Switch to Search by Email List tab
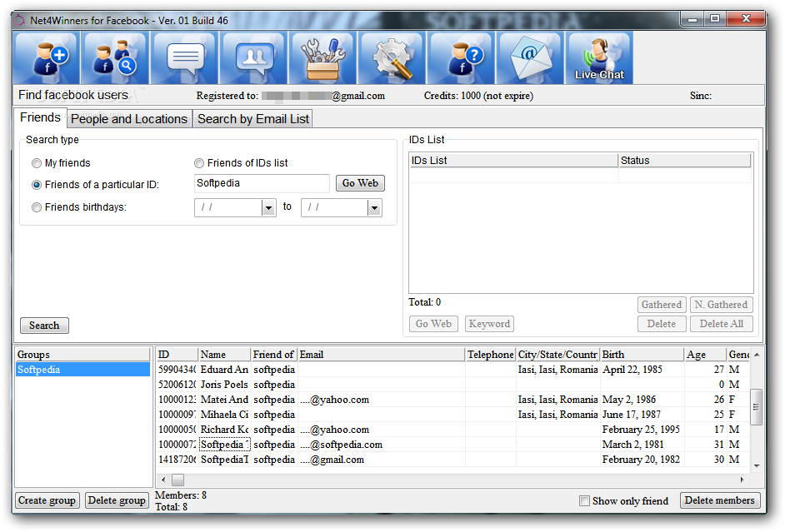This screenshot has height=532, width=785. pos(253,119)
